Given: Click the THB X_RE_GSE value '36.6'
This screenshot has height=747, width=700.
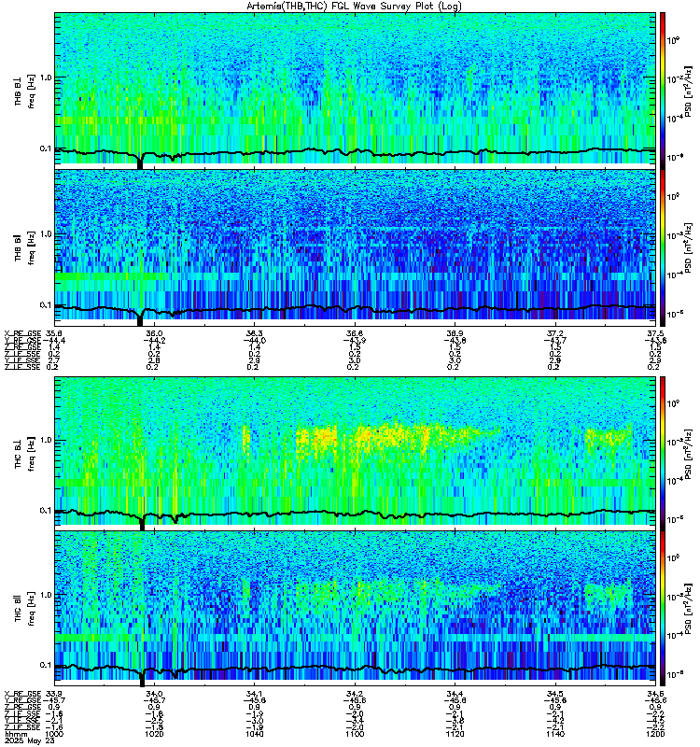Looking at the screenshot, I should [355, 333].
